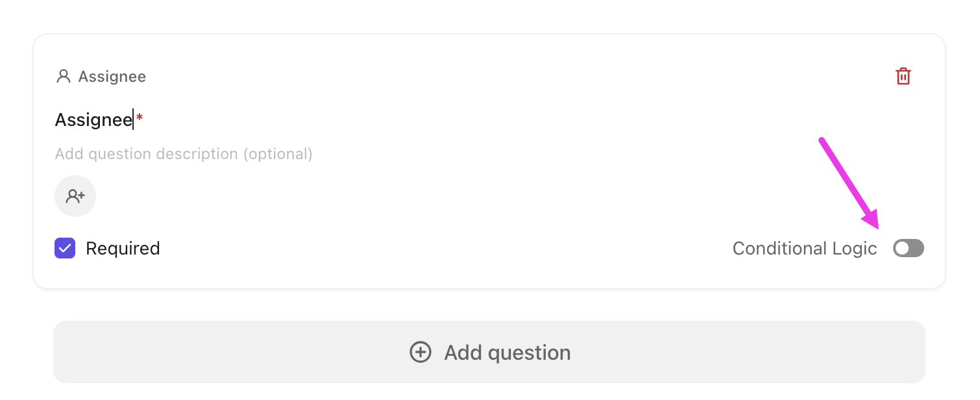This screenshot has height=400, width=980.
Task: Click the "Required" label text
Action: [x=123, y=248]
